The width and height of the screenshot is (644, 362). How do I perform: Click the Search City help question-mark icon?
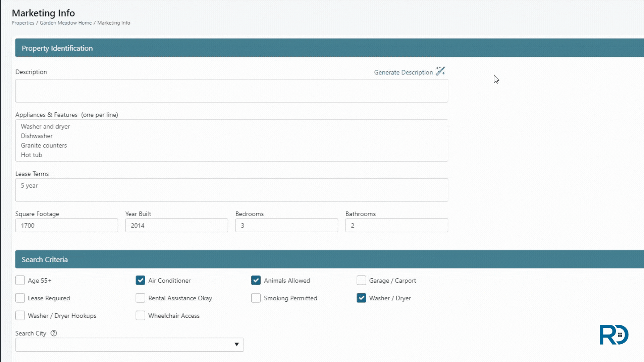(x=54, y=333)
